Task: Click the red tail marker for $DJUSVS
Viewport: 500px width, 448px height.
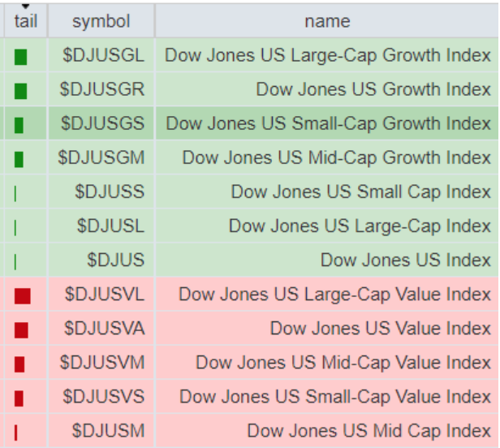Action: (19, 398)
